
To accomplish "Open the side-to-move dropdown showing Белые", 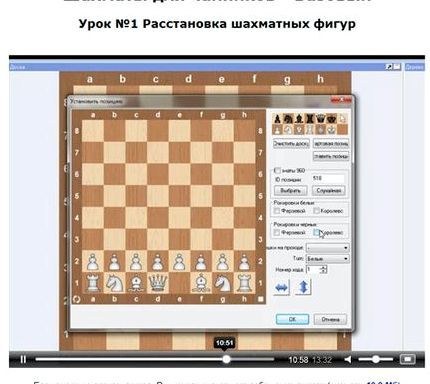I will coord(327,259).
